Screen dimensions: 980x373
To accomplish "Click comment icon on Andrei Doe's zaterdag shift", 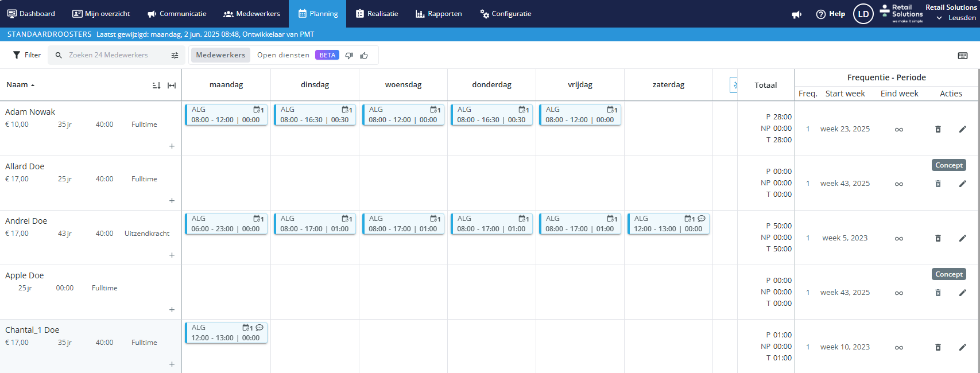I will pyautogui.click(x=702, y=219).
